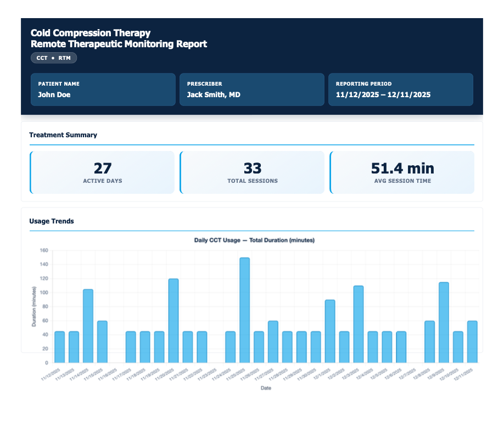Click the Daily CCT Usage chart title
This screenshot has height=431, width=504.
[254, 240]
